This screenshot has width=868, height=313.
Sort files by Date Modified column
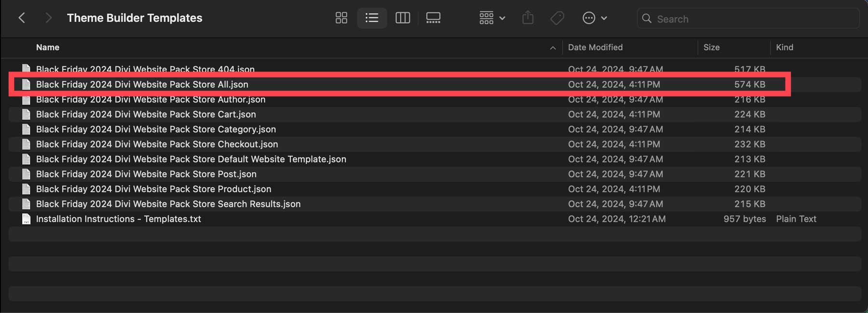[595, 47]
